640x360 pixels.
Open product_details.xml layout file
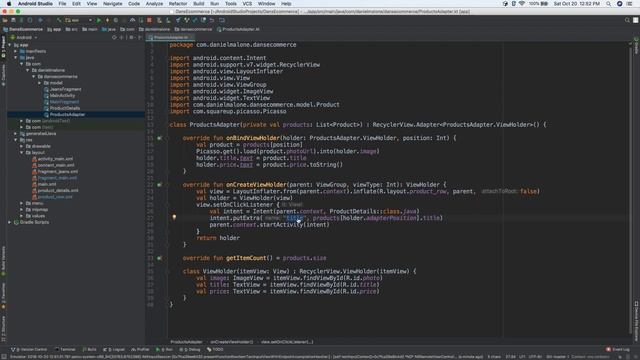pos(58,191)
